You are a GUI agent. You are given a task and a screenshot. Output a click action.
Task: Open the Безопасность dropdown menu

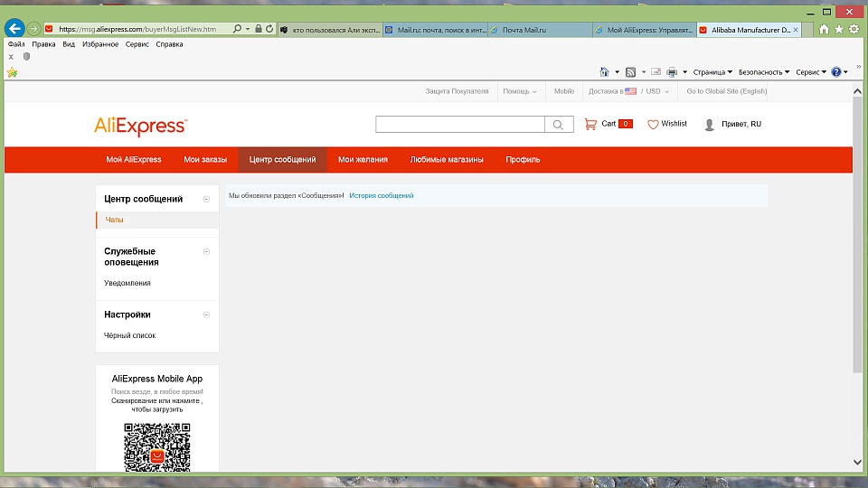click(764, 72)
